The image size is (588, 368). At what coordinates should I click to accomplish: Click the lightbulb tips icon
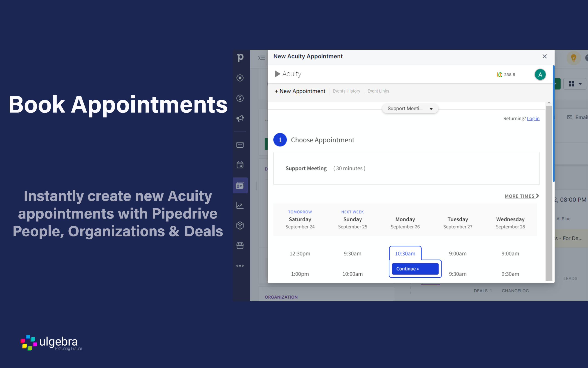point(574,58)
